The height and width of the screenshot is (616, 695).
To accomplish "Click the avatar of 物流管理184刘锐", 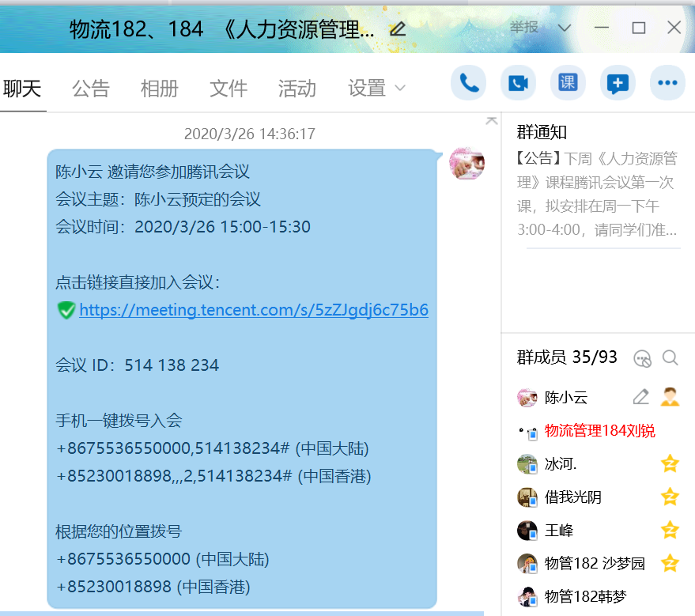I will (527, 432).
